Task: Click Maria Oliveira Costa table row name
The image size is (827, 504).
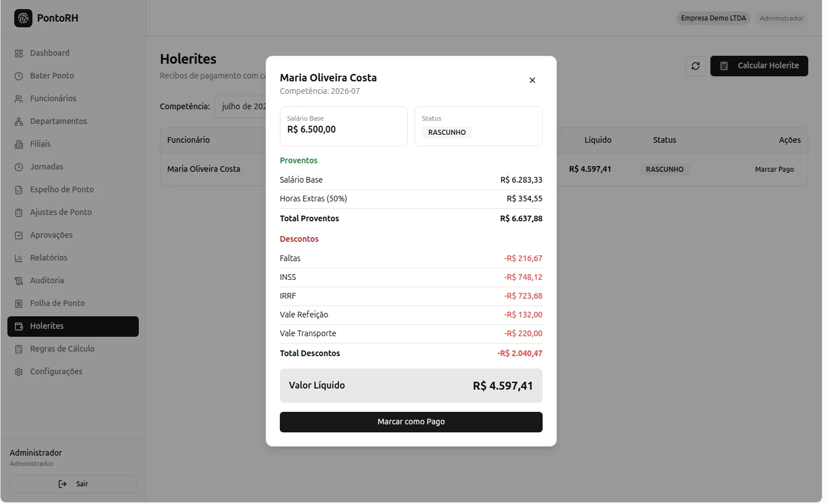Action: pyautogui.click(x=204, y=169)
